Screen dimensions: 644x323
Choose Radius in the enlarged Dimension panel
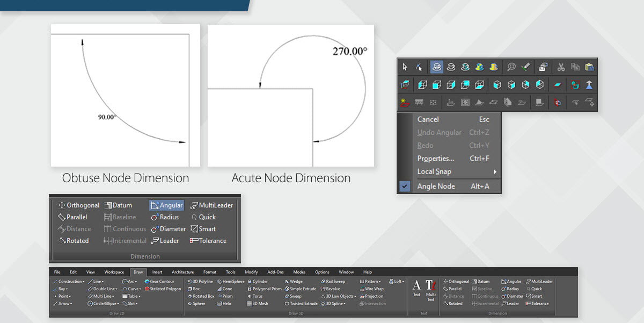click(165, 217)
